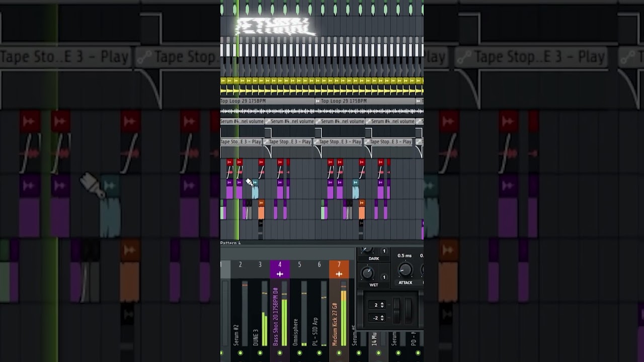Click the 1 button beside DARK
The width and height of the screenshot is (644, 362).
click(x=384, y=251)
